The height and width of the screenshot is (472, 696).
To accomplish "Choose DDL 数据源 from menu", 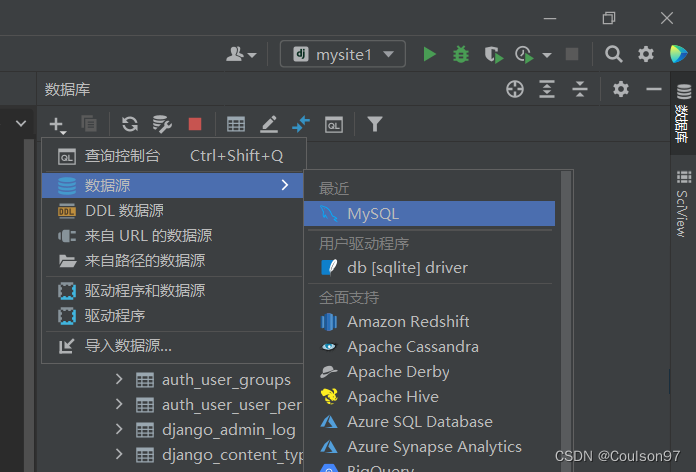I will pos(173,210).
